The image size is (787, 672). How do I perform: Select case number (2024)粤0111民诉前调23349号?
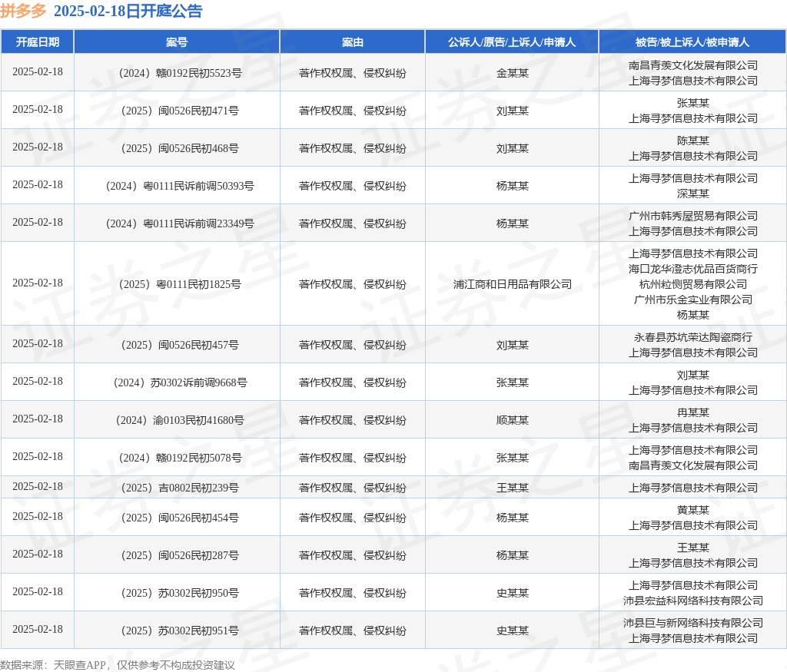(180, 223)
